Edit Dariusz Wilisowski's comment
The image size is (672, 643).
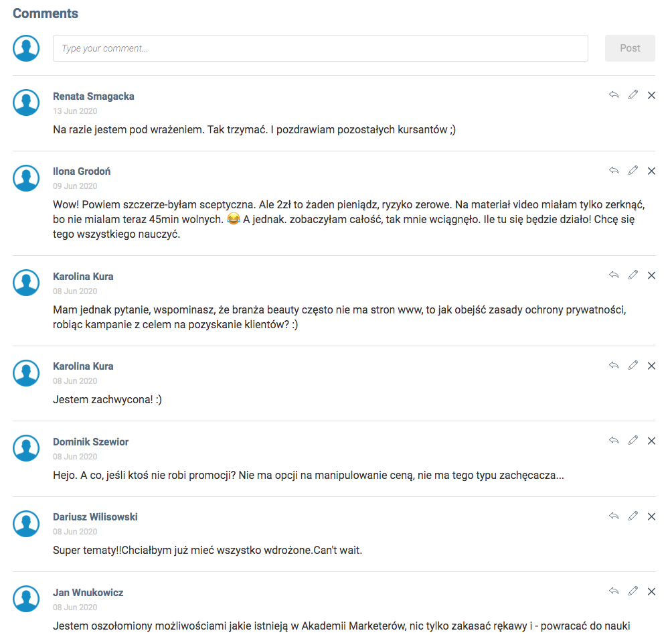point(633,516)
